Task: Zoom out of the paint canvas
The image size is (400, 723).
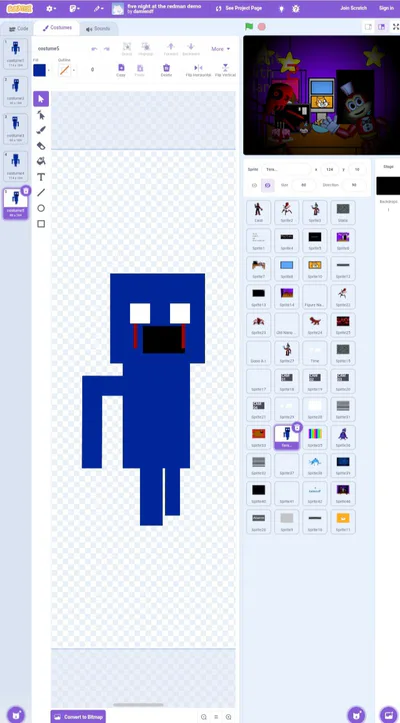Action: (204, 717)
